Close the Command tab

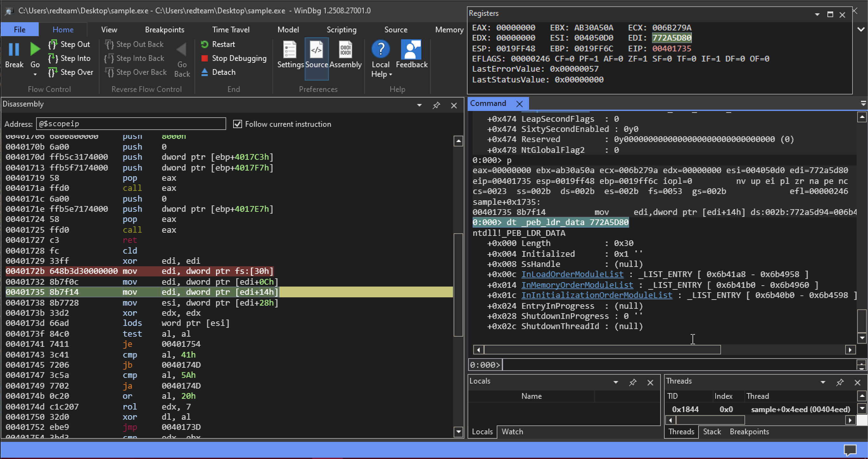pyautogui.click(x=520, y=104)
